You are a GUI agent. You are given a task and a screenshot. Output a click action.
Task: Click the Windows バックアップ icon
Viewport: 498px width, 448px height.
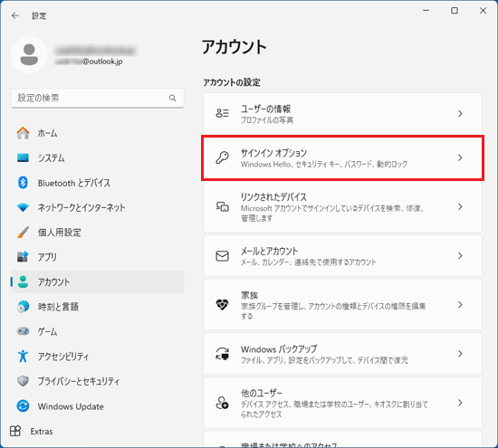click(223, 353)
